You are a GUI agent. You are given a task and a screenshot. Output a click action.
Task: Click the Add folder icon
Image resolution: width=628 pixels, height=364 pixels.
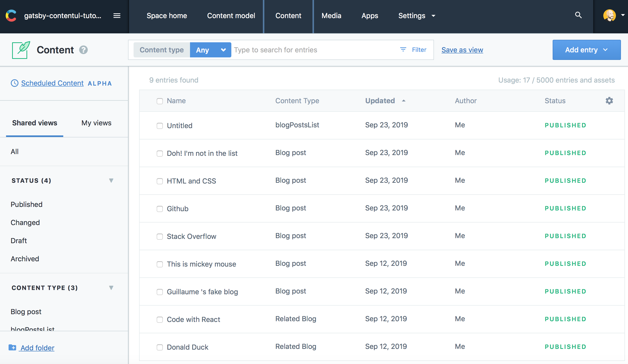click(x=12, y=348)
